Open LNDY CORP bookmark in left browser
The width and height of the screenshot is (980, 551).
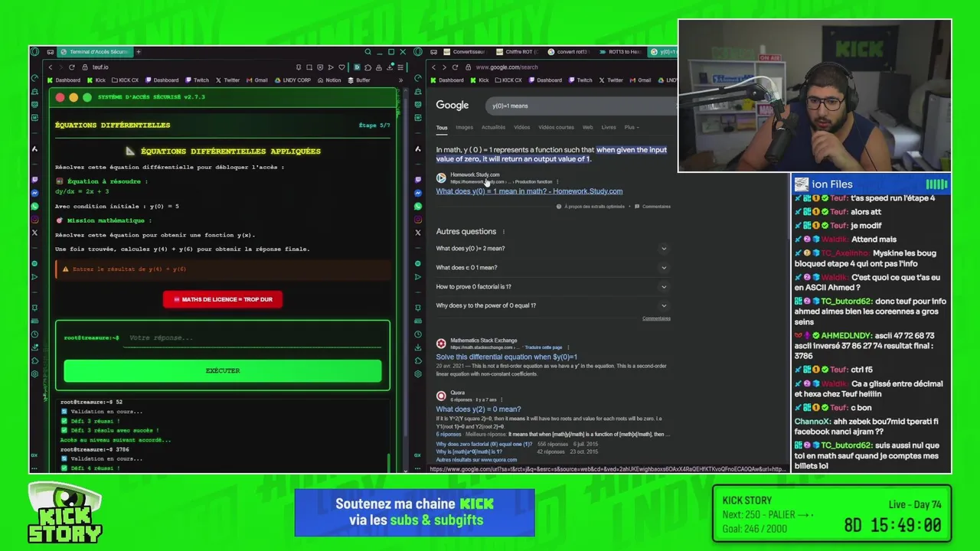(292, 80)
